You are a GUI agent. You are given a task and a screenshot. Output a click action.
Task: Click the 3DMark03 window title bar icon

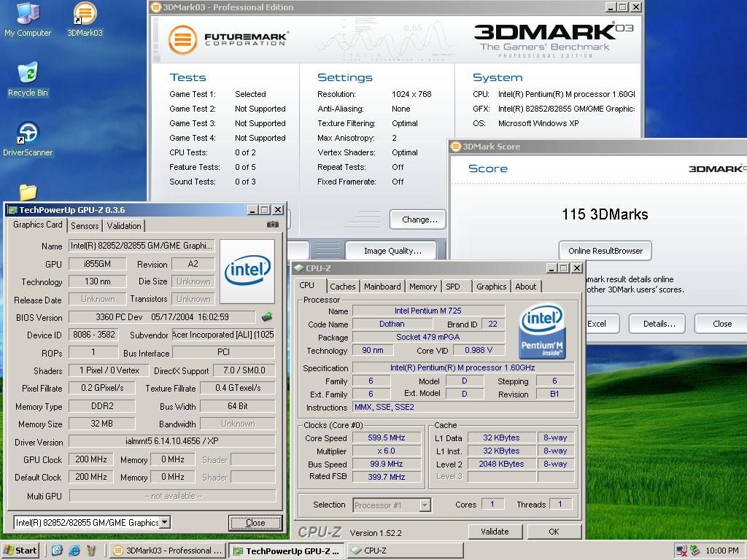(155, 7)
